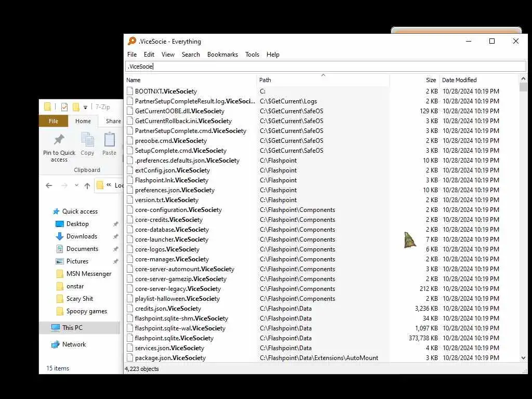Open Help menu in Everything

273,54
